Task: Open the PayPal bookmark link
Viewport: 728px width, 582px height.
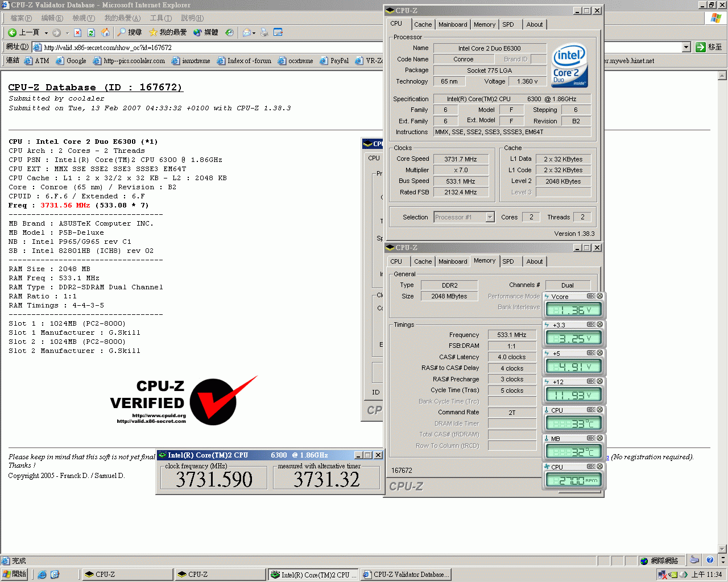Action: click(x=334, y=61)
